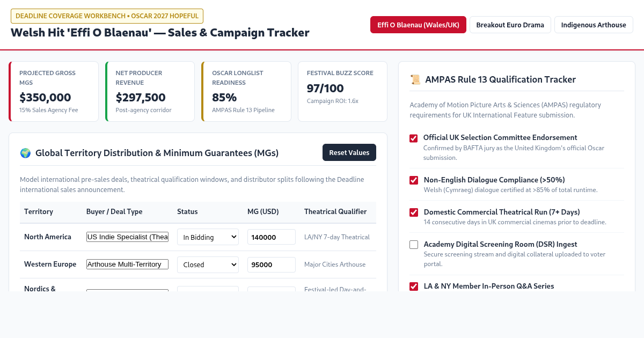The width and height of the screenshot is (644, 338).
Task: Edit Western Europe MG field 95000
Action: coord(272,264)
